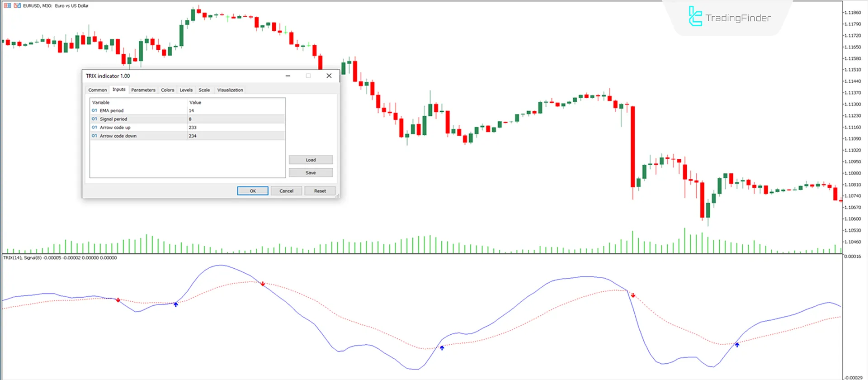Select the Visualization tab
868x380 pixels.
pos(230,90)
